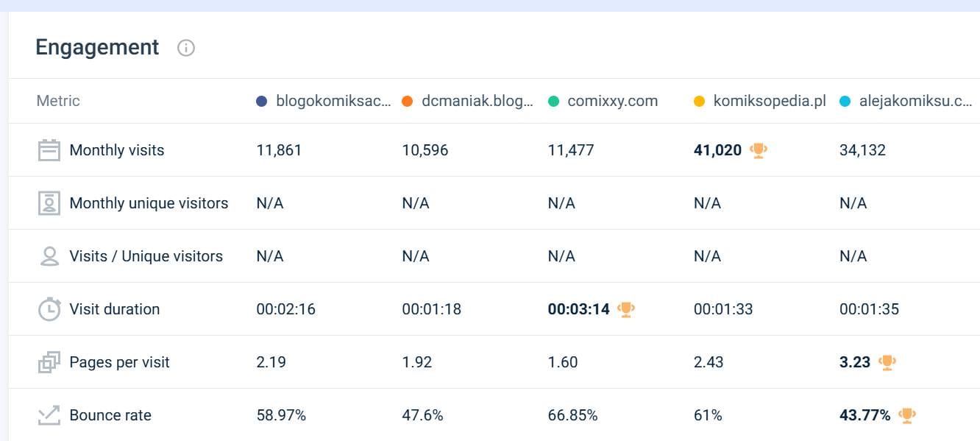Click trophy icon next to 3.23 pages
980x441 pixels.
[x=887, y=362]
